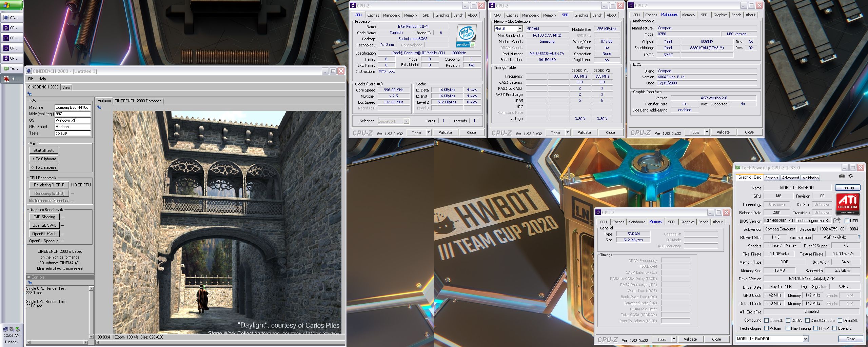This screenshot has width=868, height=347.
Task: Toggle the PhysX checkbox
Action: (x=815, y=328)
